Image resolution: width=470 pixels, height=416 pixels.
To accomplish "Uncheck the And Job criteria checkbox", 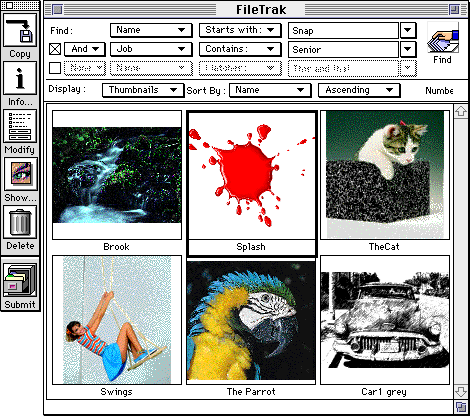I will [55, 49].
